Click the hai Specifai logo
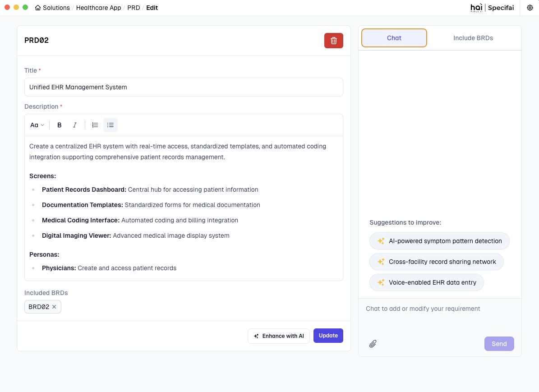539x392 pixels. point(492,8)
